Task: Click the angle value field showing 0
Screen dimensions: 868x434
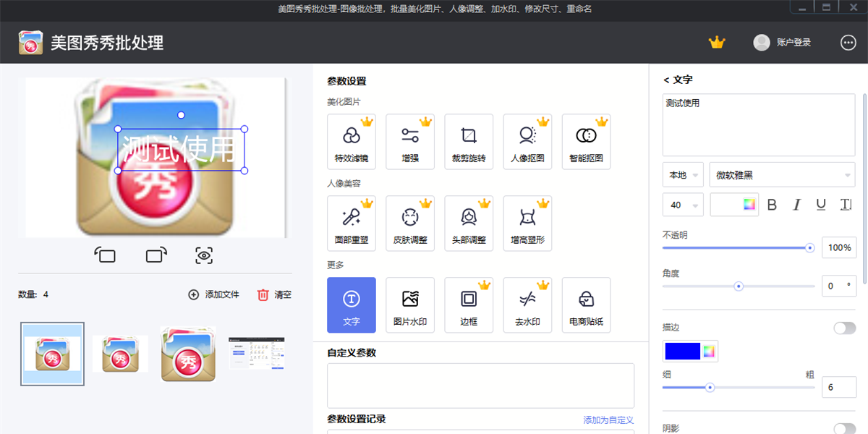Action: coord(839,286)
